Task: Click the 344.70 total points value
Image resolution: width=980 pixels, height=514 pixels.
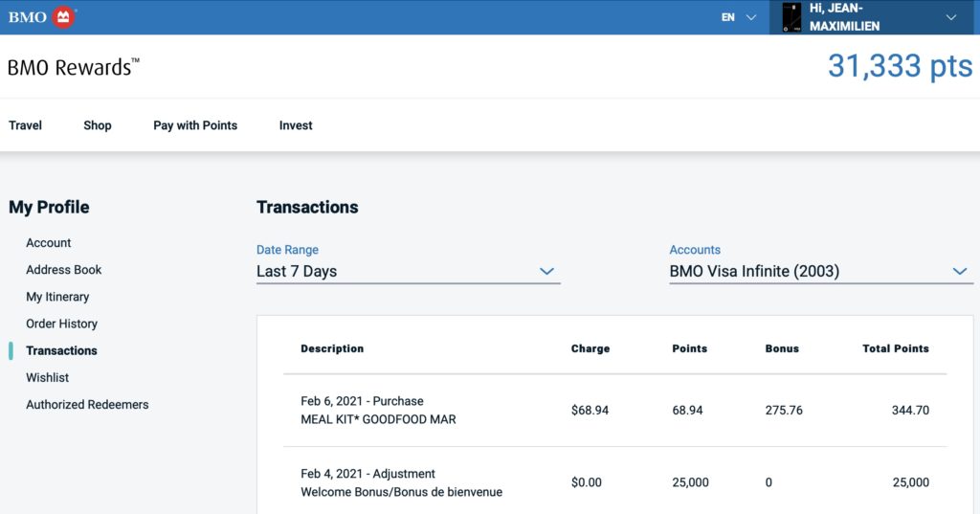Action: coord(910,411)
